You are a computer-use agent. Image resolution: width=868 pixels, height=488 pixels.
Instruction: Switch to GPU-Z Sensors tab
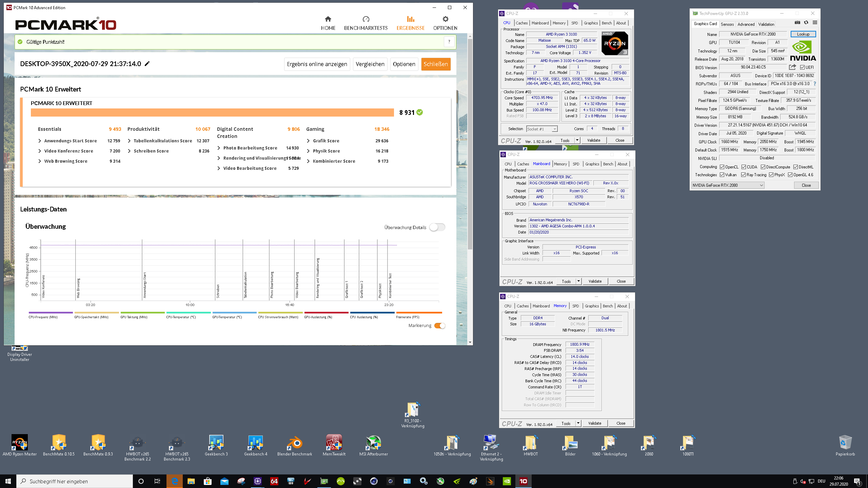[727, 24]
